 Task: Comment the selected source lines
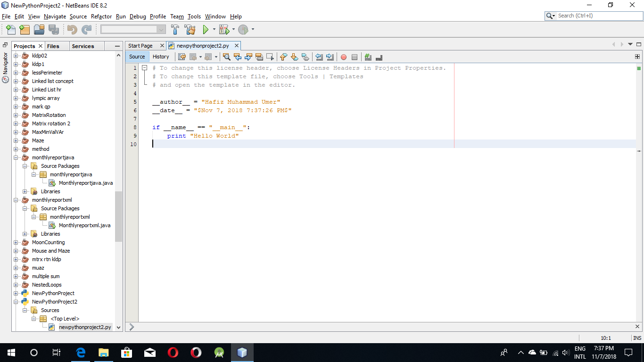tap(368, 57)
